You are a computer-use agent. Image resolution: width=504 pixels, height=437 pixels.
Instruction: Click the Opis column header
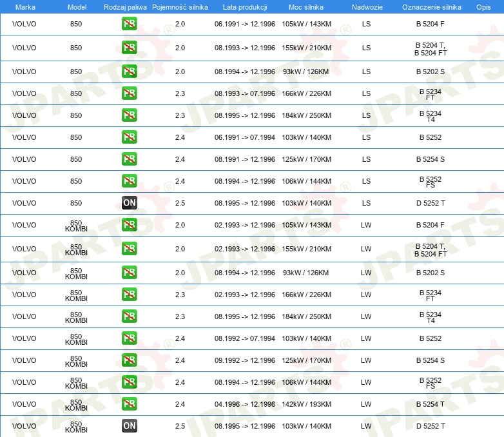pyautogui.click(x=483, y=6)
